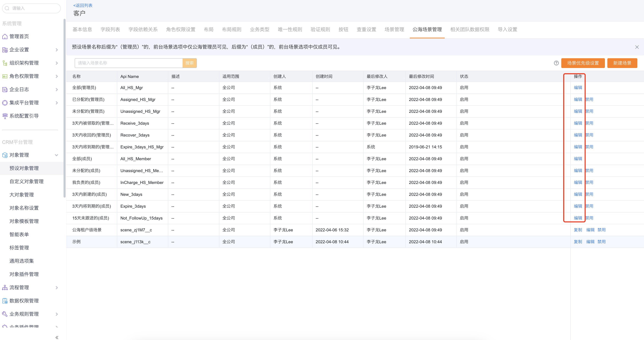Open the help question mark icon

(556, 63)
